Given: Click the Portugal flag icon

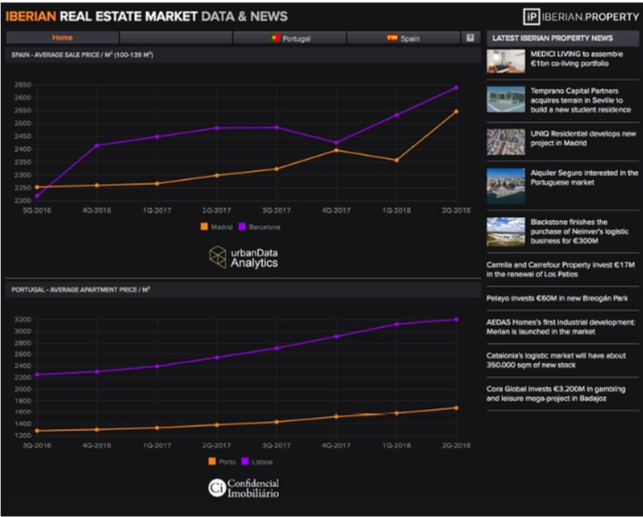Looking at the screenshot, I should coord(274,38).
